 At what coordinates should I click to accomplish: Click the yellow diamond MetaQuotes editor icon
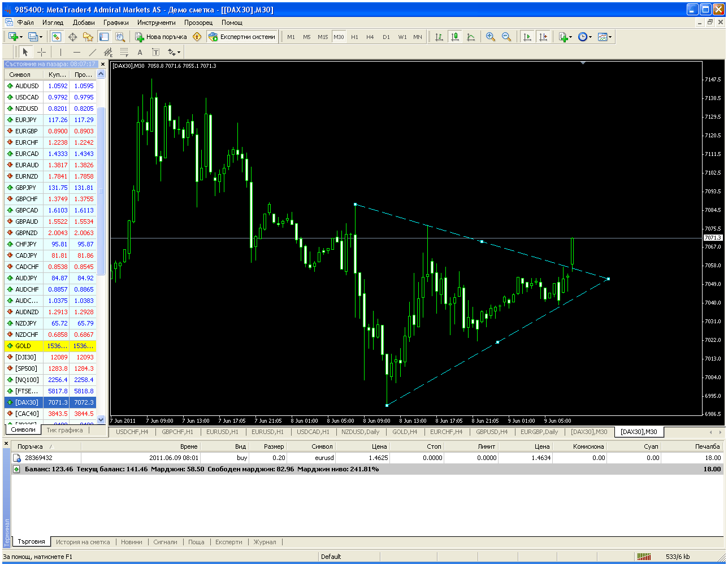click(x=197, y=37)
